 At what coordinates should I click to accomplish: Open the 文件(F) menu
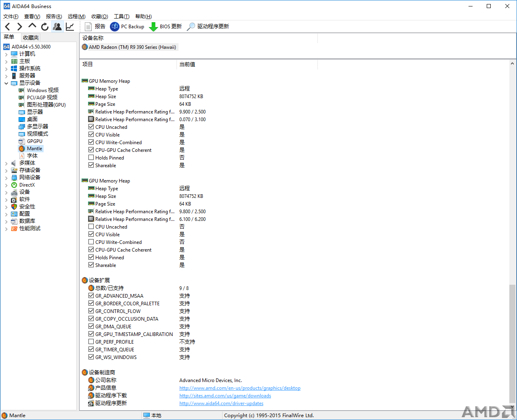tap(11, 16)
